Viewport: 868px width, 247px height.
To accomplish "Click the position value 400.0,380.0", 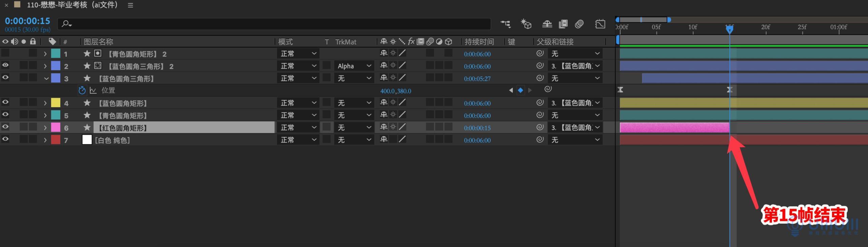I will pos(396,91).
